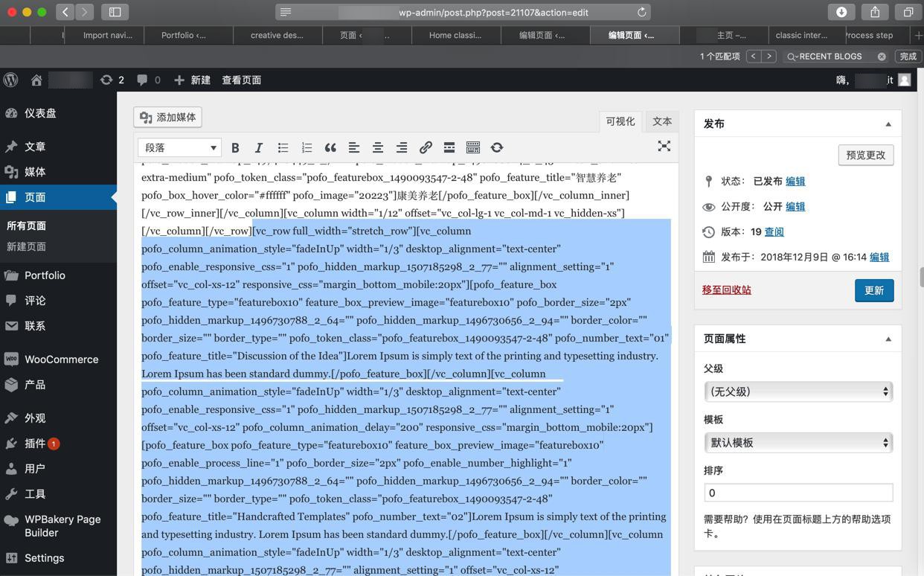Viewport: 924px width, 576px height.
Task: Align text center
Action: click(x=378, y=147)
